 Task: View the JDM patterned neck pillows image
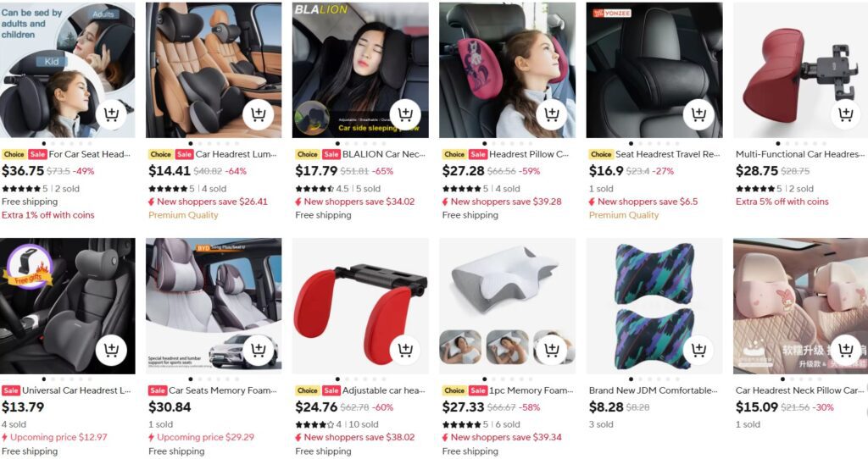654,306
